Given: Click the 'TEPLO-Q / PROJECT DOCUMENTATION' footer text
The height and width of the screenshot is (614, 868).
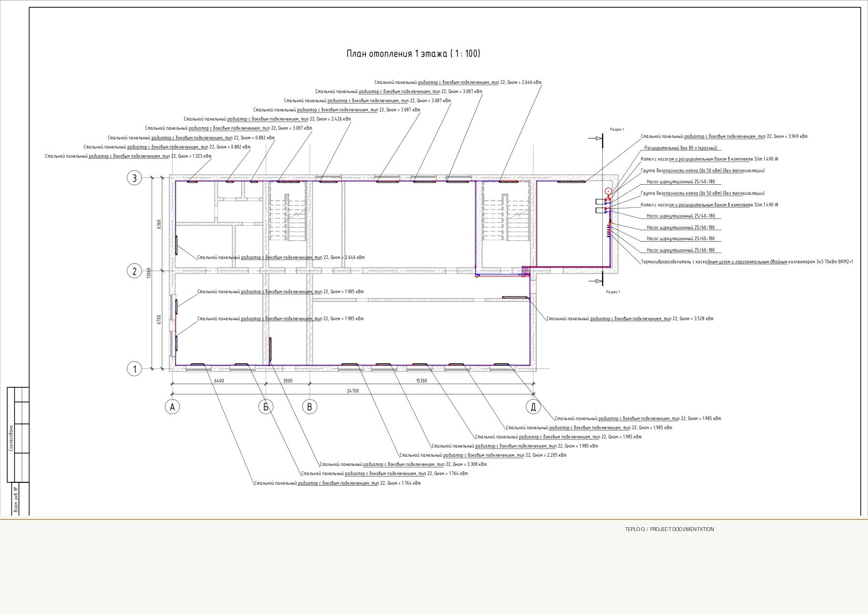Looking at the screenshot, I should (x=669, y=529).
